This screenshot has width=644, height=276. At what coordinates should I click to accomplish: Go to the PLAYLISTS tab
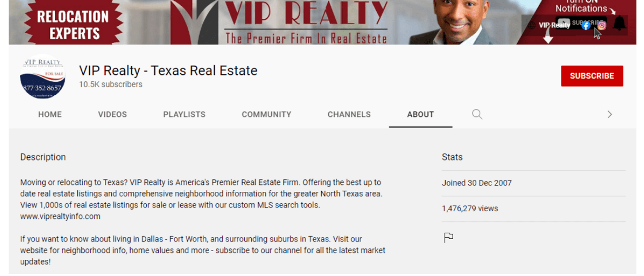click(184, 115)
